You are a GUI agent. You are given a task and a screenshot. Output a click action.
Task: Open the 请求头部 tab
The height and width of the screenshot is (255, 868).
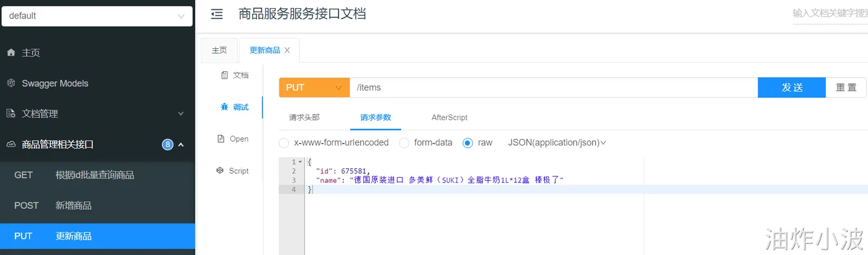pyautogui.click(x=304, y=117)
